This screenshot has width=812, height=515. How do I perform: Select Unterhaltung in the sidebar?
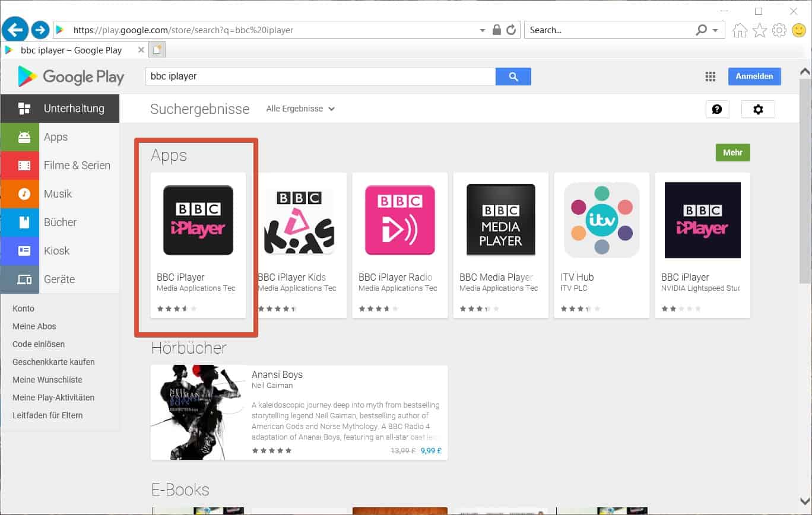click(x=60, y=109)
